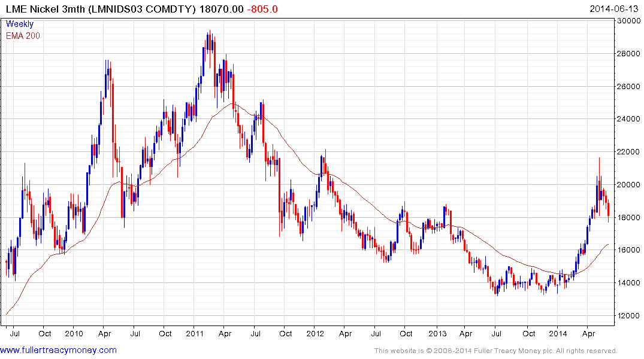Click the 2012 year label on time axis
The width and height of the screenshot is (644, 359).
[315, 333]
